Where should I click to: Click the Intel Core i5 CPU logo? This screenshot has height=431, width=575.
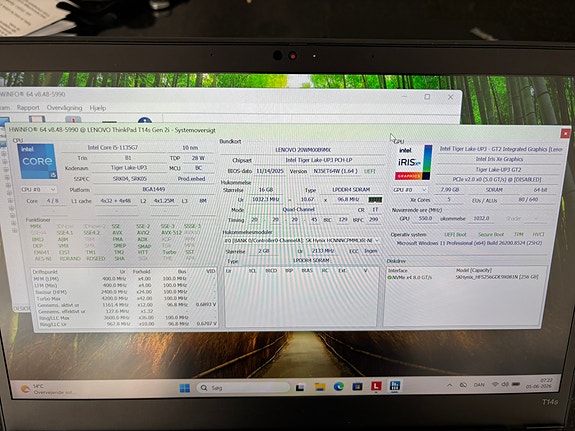click(x=37, y=161)
